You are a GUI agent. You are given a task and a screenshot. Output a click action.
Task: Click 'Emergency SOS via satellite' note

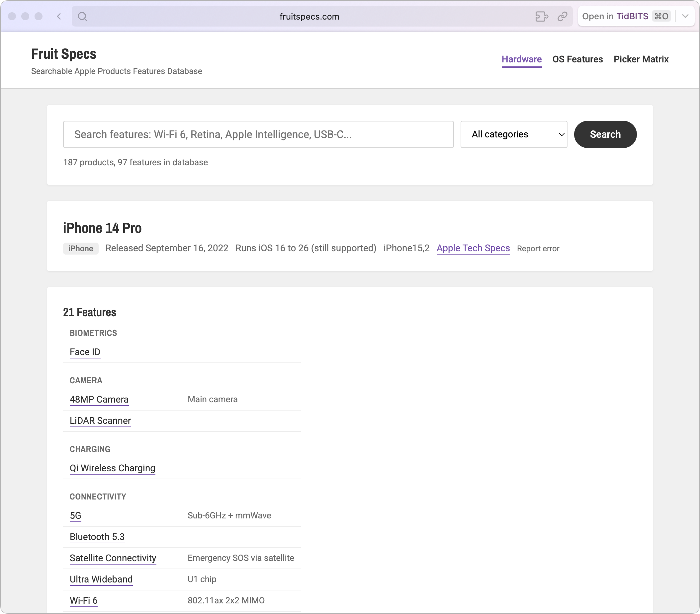point(241,558)
